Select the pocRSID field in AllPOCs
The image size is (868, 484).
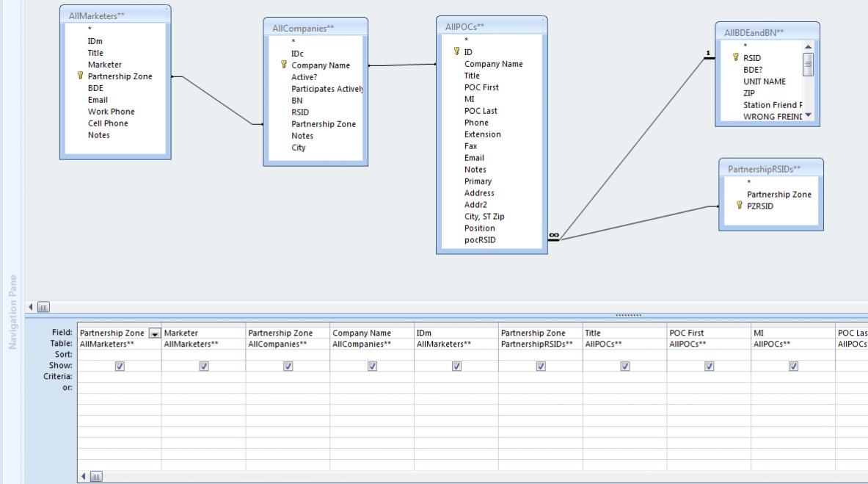[x=480, y=240]
